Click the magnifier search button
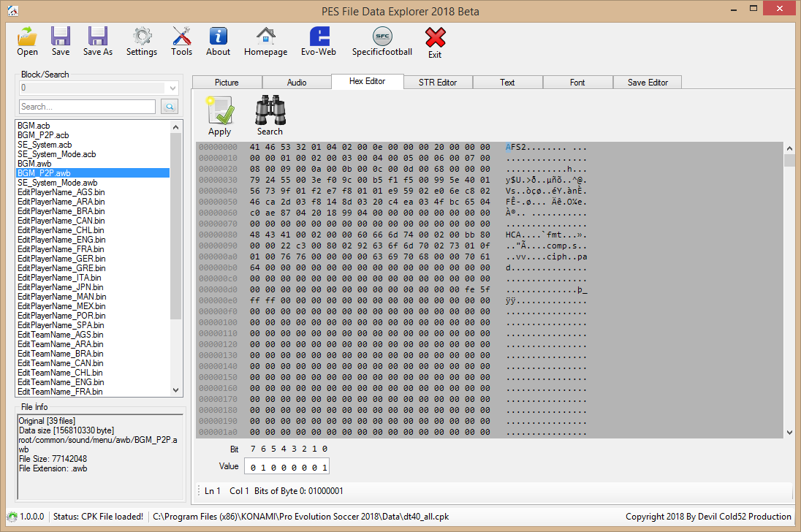The height and width of the screenshot is (532, 801). point(169,106)
